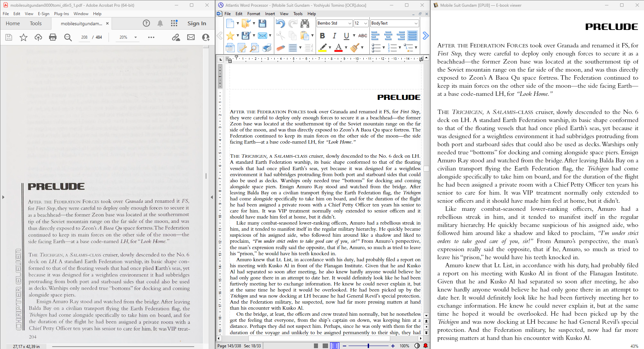
Task: Open Acrobat apps grid icon
Action: 174,23
